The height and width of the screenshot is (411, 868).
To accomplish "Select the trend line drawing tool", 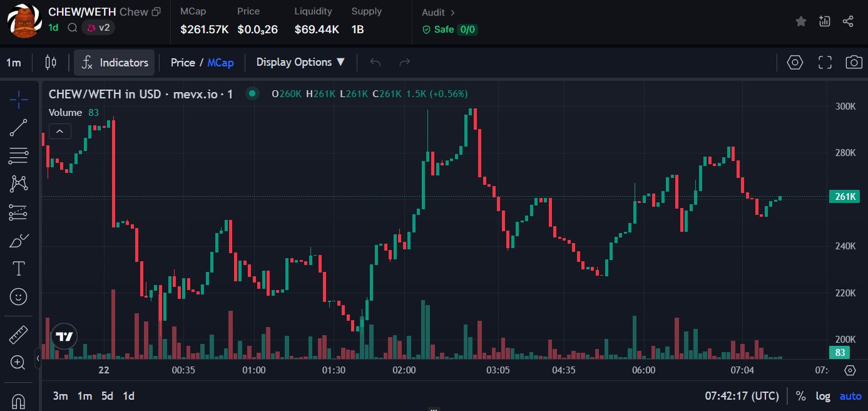I will (19, 128).
